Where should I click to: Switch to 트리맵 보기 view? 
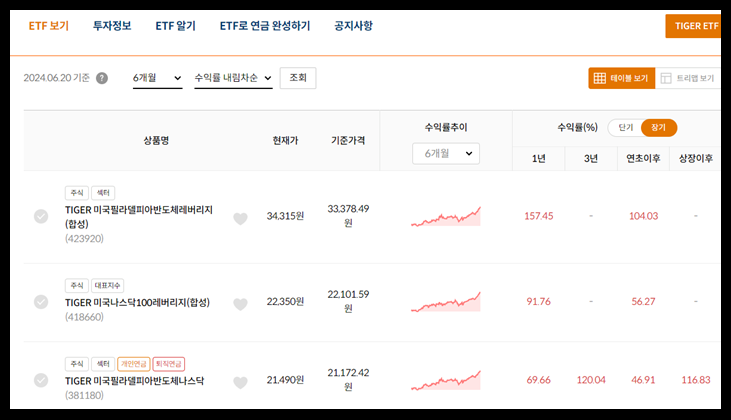click(x=688, y=78)
